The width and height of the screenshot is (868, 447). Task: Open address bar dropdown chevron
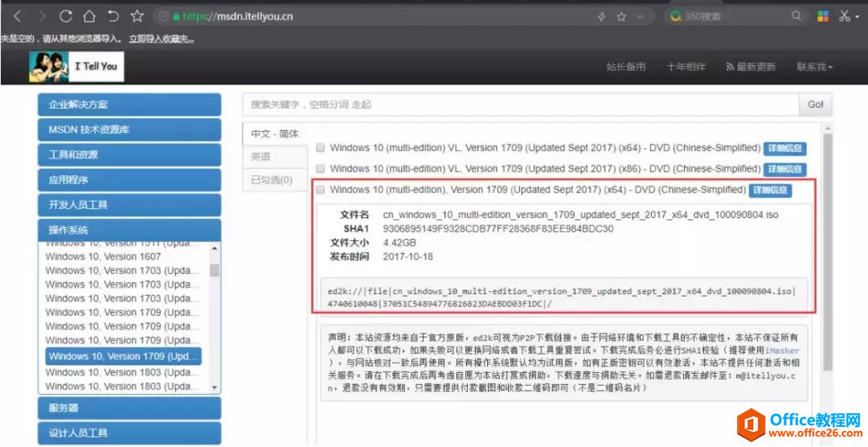(641, 17)
